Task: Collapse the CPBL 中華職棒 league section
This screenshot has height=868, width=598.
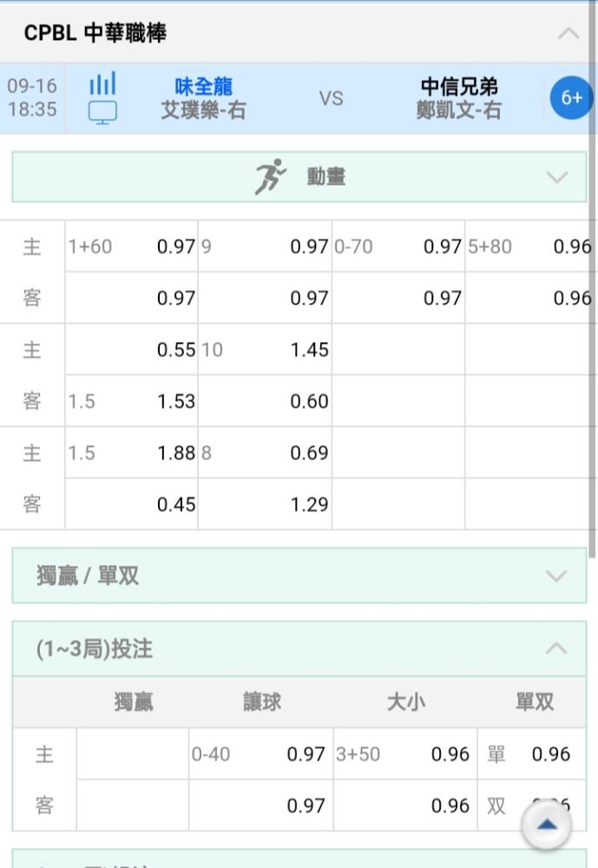Action: click(568, 33)
